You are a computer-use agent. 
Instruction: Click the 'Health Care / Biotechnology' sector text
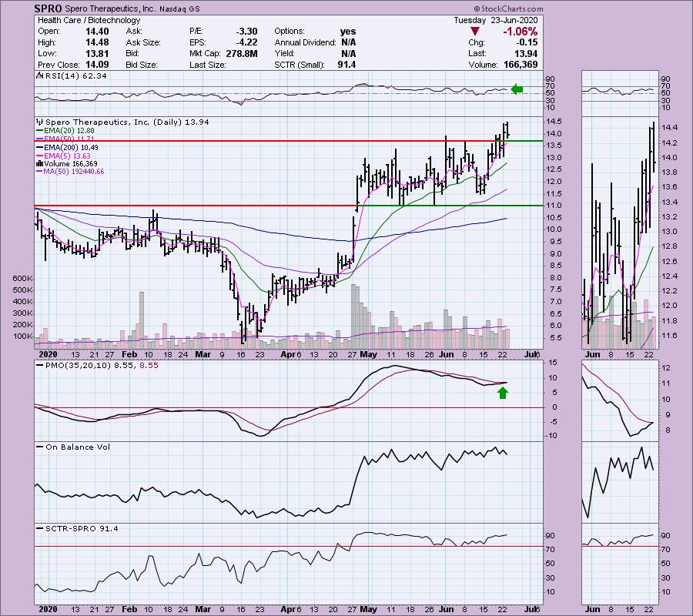coord(89,20)
